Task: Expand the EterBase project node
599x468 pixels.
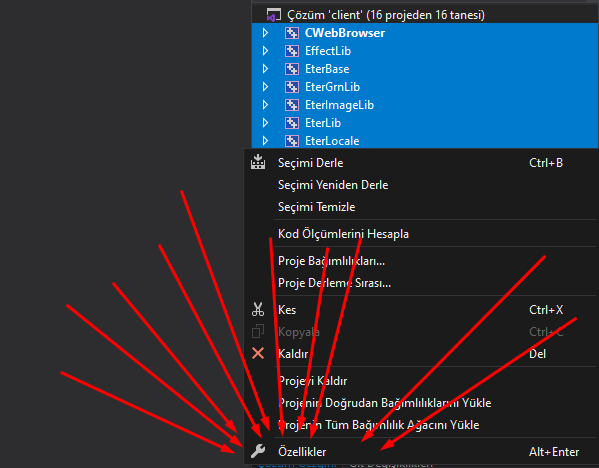Action: point(266,69)
